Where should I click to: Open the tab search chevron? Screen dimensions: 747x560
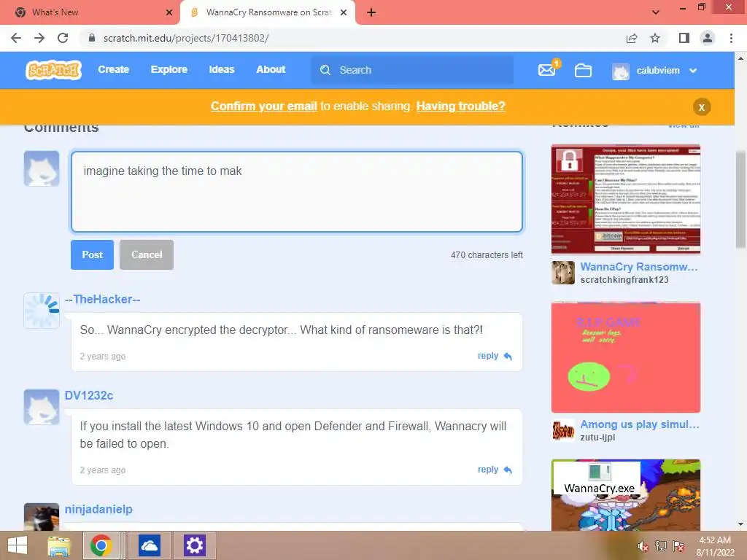pyautogui.click(x=656, y=12)
